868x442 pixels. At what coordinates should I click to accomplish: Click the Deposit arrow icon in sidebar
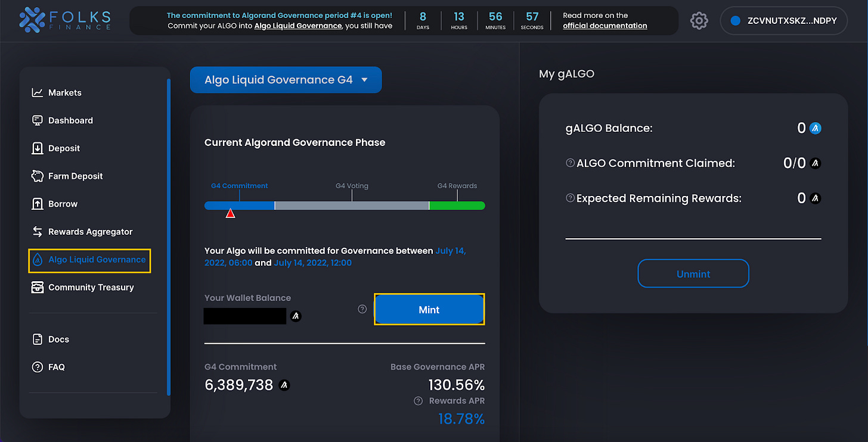coord(37,148)
